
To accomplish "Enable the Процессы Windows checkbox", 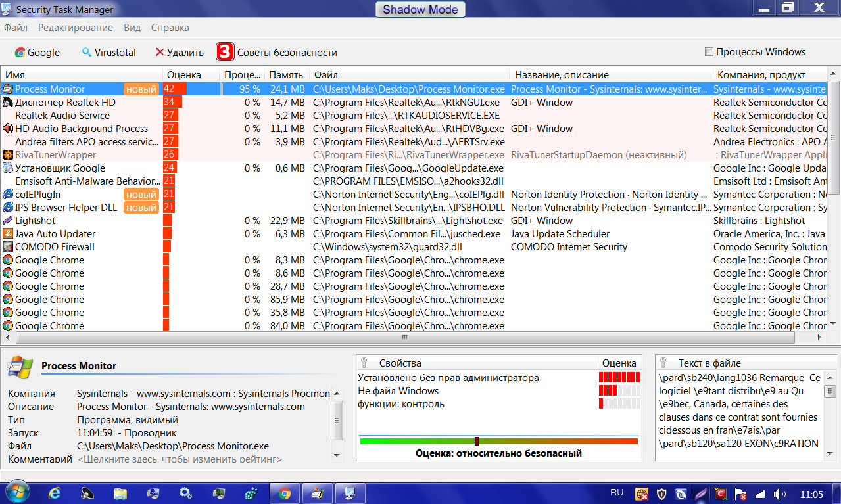I will point(709,52).
